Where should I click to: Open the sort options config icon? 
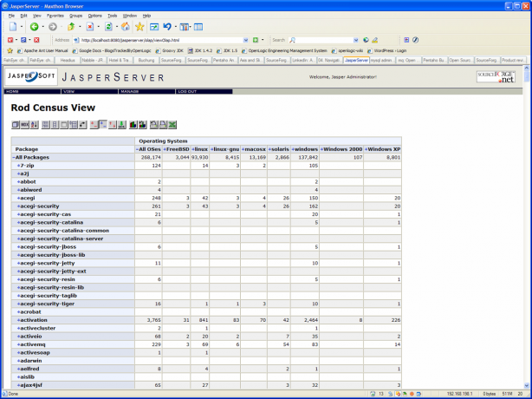pos(34,125)
